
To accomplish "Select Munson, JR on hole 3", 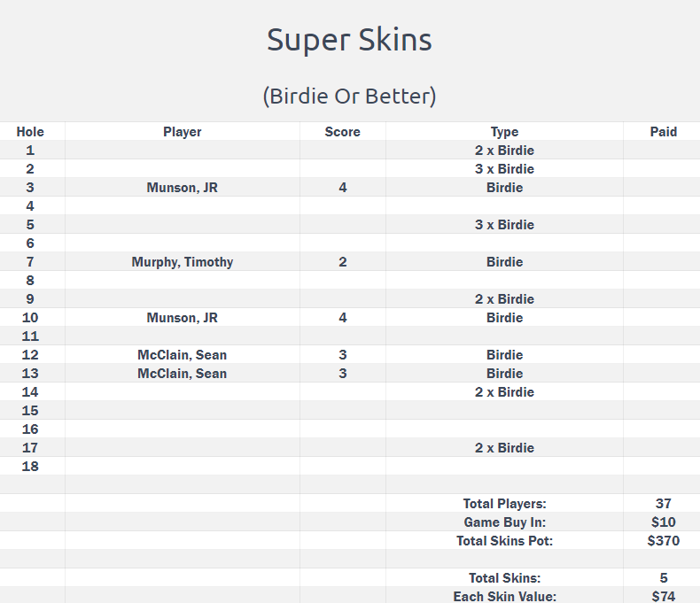I will pyautogui.click(x=183, y=188).
